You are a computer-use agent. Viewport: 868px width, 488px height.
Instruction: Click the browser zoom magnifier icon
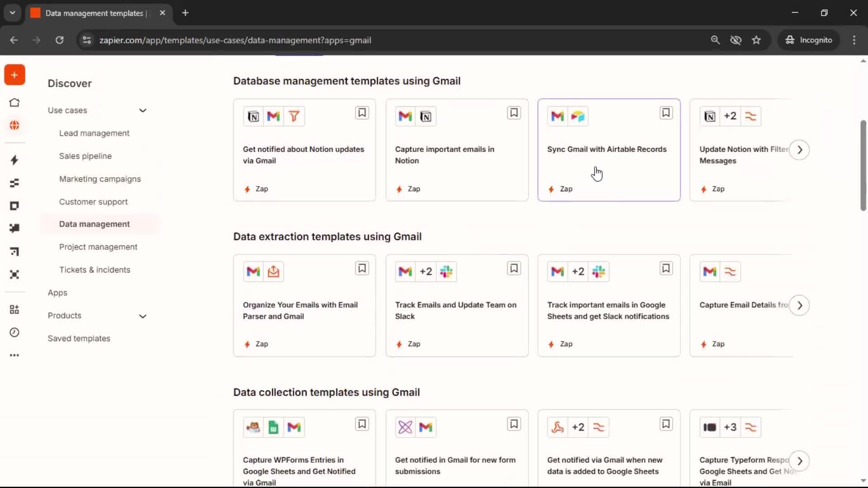click(715, 40)
